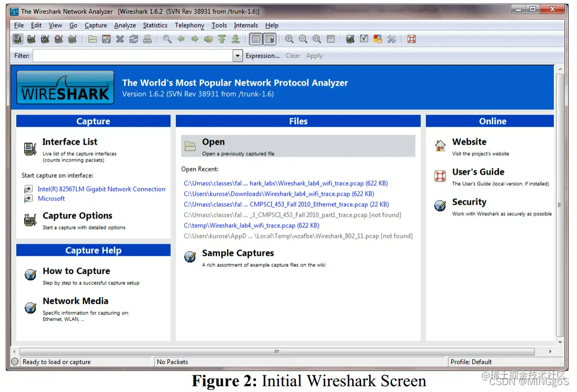Viewport: 577px width, 392px height.
Task: Open the Statistics menu
Action: pos(155,25)
